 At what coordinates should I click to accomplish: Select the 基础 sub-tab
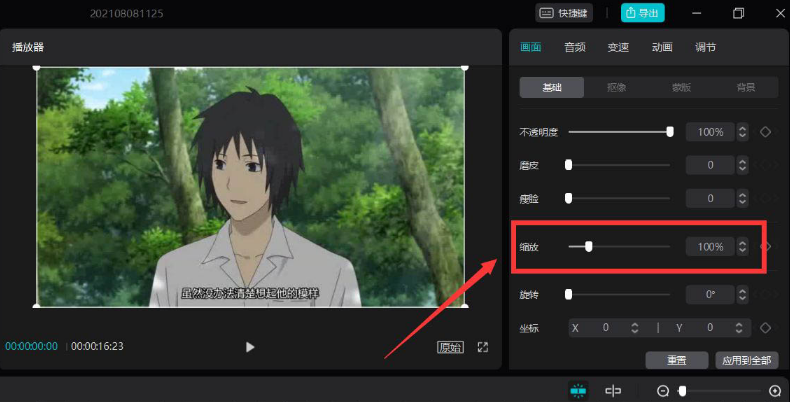(x=552, y=88)
